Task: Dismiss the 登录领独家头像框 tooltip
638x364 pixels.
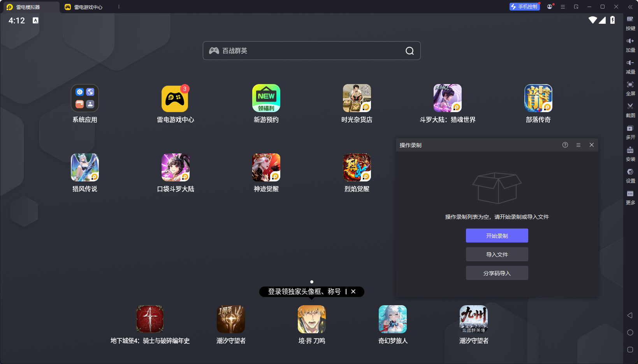Action: (x=353, y=292)
